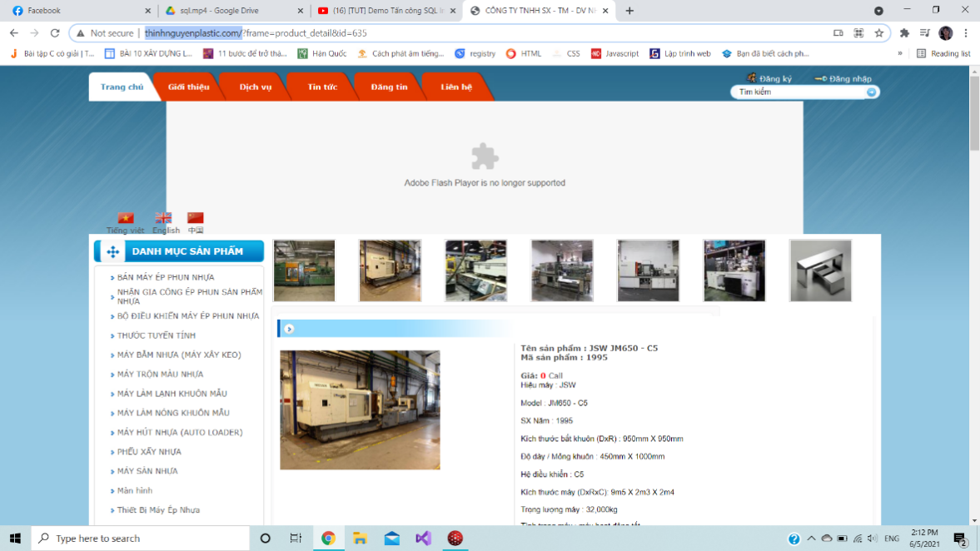This screenshot has height=551, width=980.
Task: Select the Chinese flag language
Action: (196, 218)
